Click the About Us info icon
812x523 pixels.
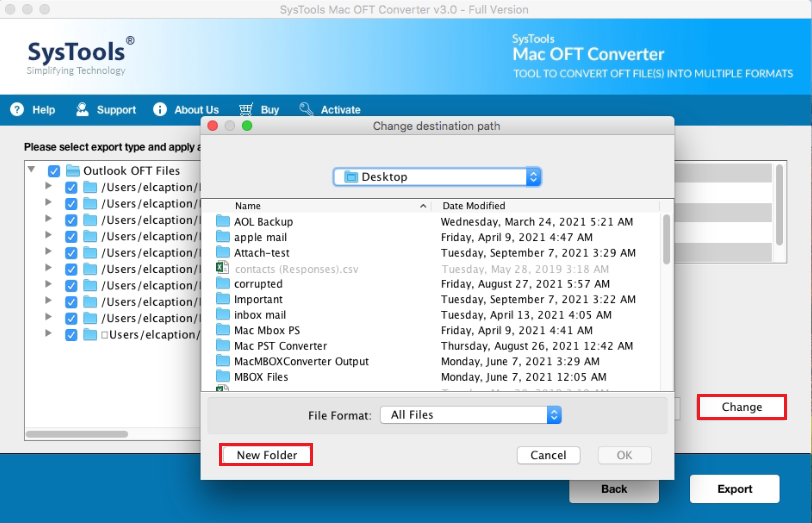click(160, 109)
